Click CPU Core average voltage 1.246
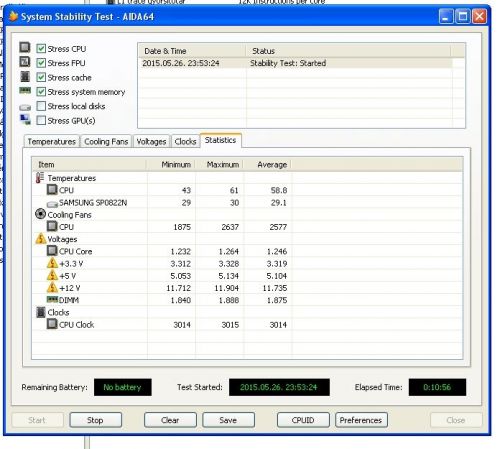Viewport: 500px width, 449px height. pyautogui.click(x=277, y=251)
